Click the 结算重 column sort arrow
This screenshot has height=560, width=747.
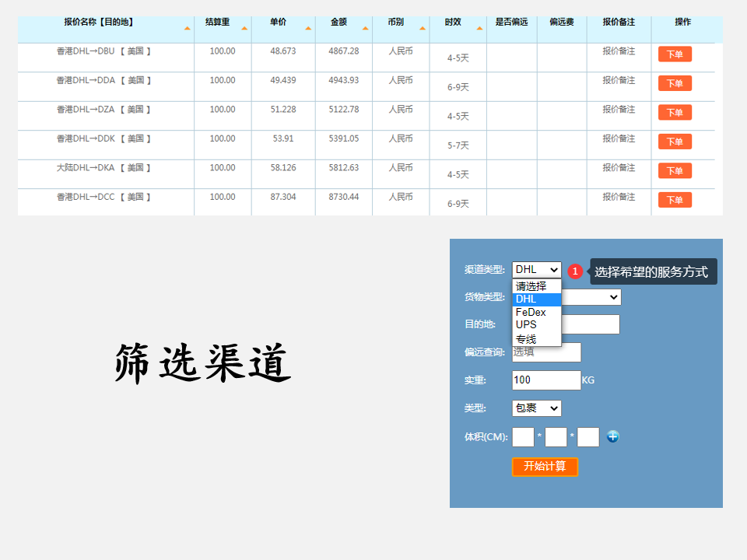[244, 29]
